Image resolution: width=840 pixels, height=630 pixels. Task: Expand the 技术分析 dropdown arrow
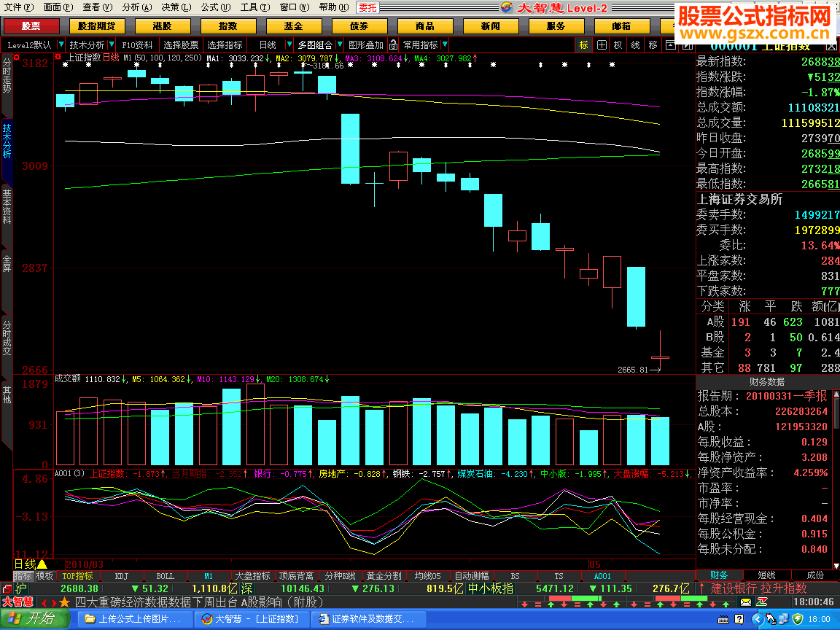(x=112, y=44)
